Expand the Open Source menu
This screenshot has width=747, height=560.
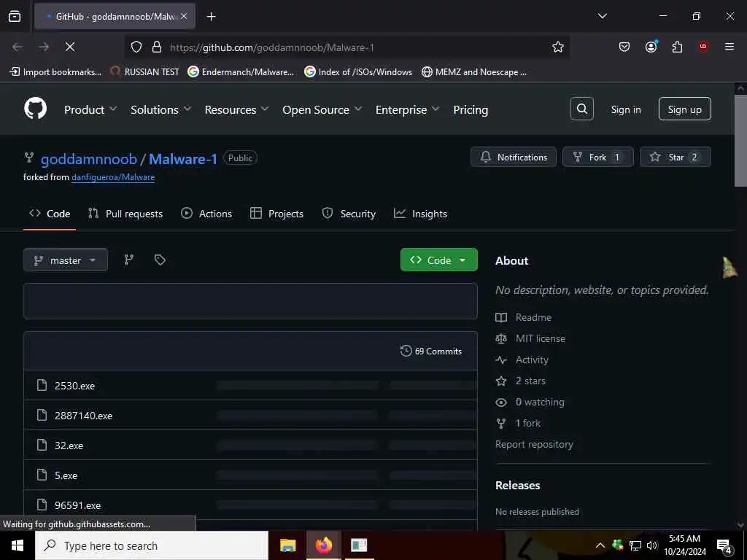click(322, 109)
